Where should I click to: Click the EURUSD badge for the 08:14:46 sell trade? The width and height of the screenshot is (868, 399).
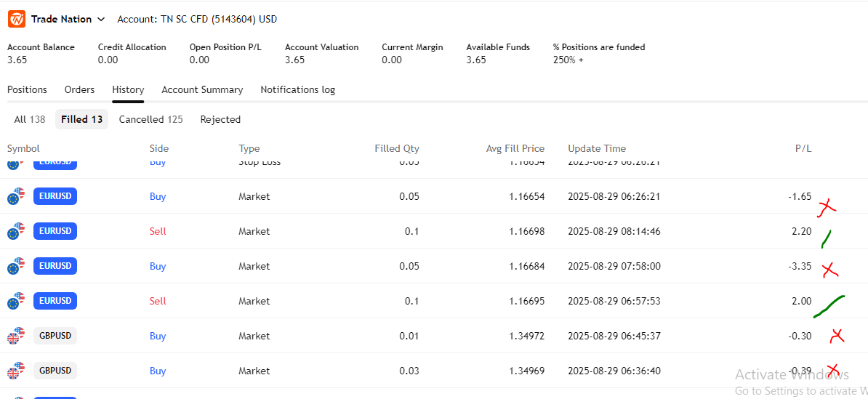[55, 231]
